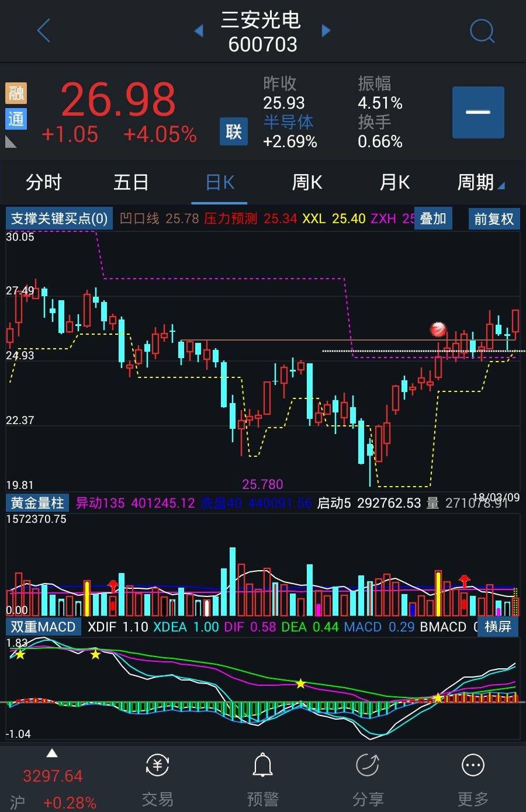This screenshot has height=812, width=526.
Task: Switch to 五日 tab
Action: (131, 183)
